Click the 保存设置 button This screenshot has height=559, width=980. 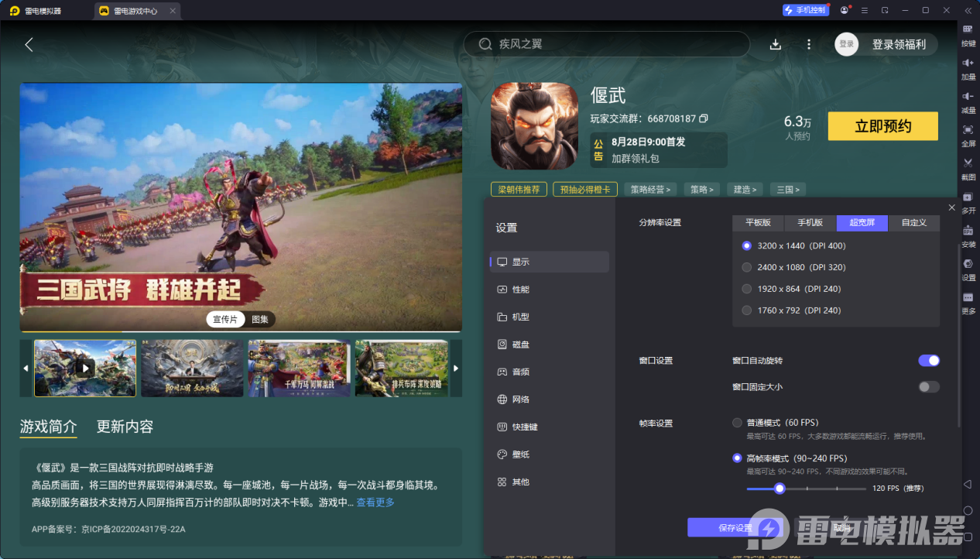[x=735, y=528]
